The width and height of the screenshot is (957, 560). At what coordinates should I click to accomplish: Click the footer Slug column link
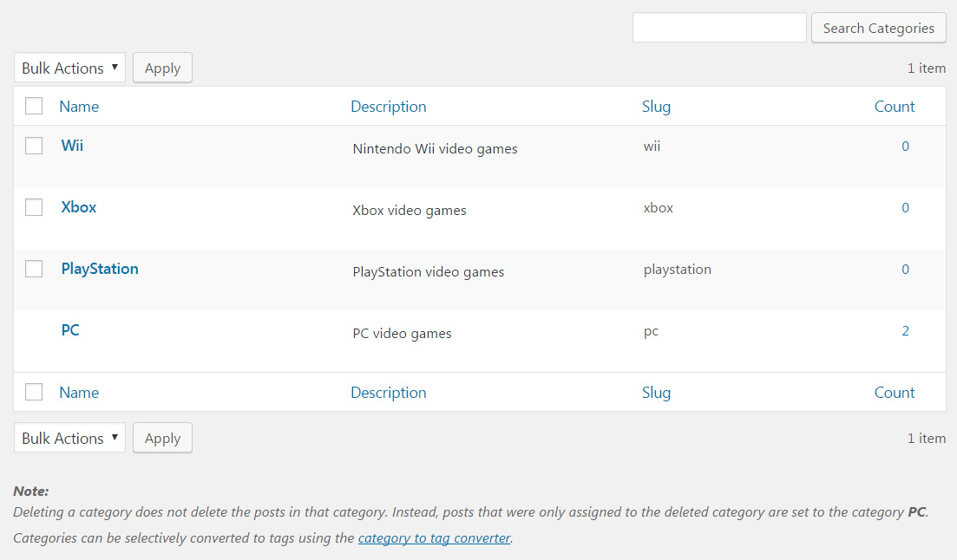656,393
